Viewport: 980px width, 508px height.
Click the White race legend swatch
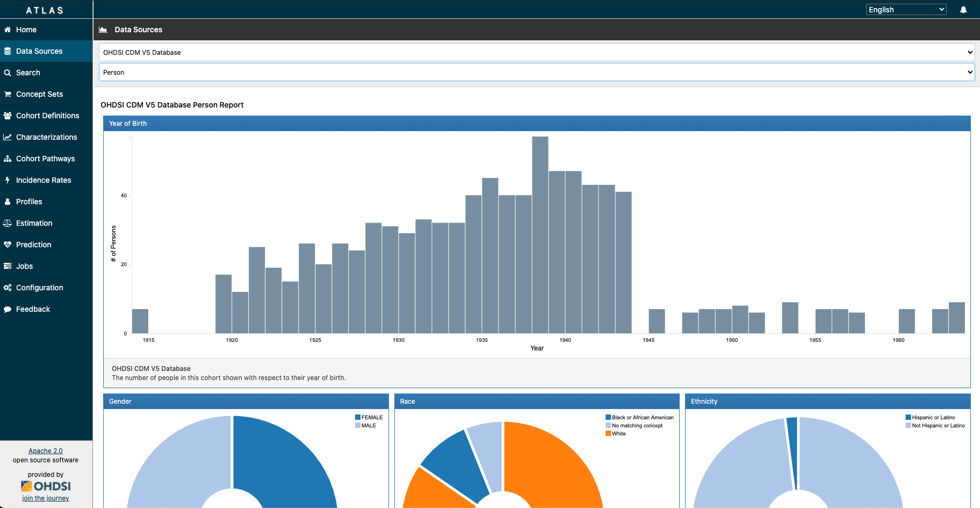(x=608, y=433)
